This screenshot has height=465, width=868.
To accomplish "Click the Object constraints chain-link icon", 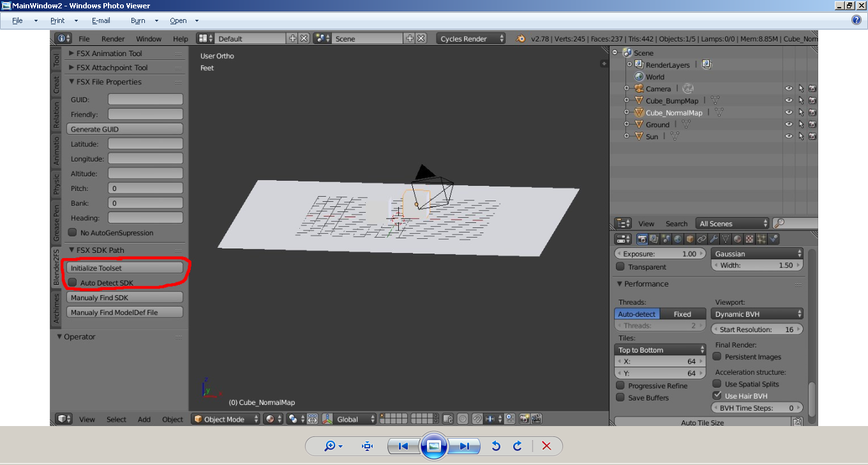I will pyautogui.click(x=702, y=238).
